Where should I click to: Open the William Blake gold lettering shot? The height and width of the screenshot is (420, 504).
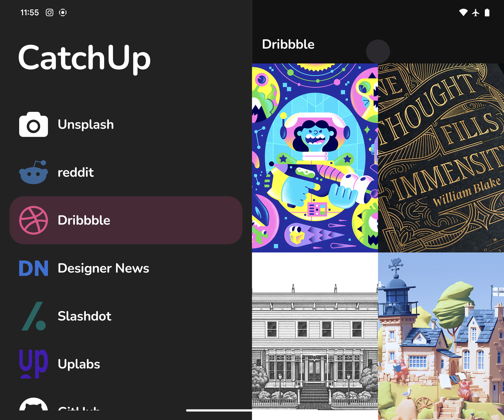[441, 158]
